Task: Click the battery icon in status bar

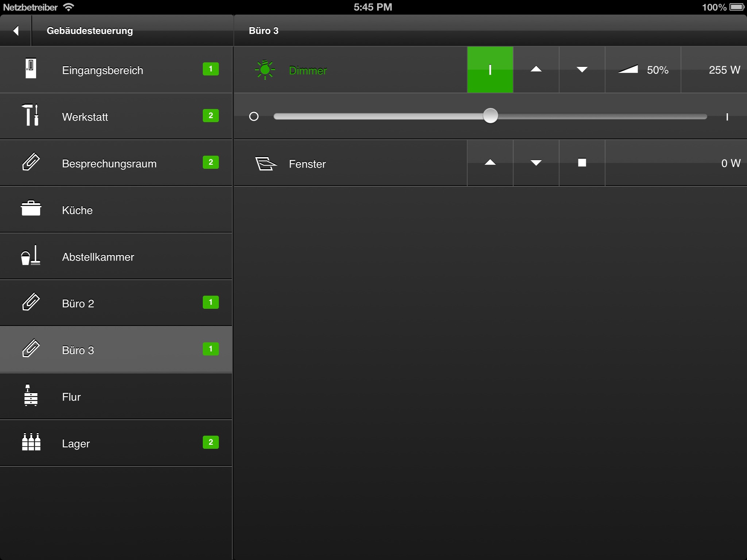Action: [x=737, y=7]
